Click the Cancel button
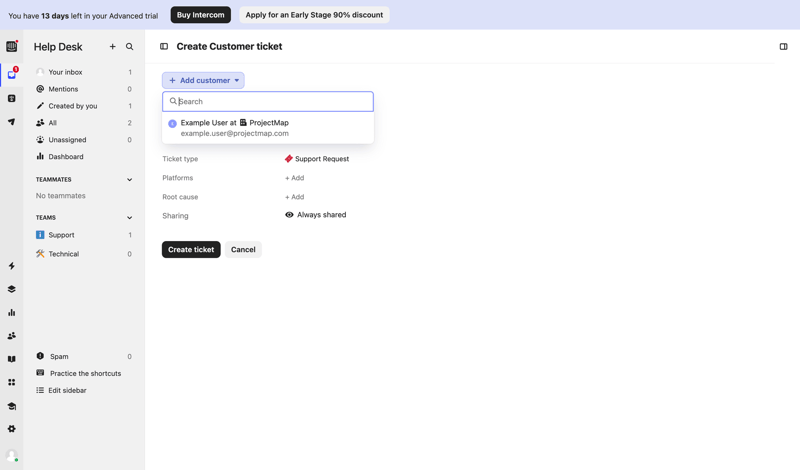Image resolution: width=800 pixels, height=470 pixels. pyautogui.click(x=243, y=250)
